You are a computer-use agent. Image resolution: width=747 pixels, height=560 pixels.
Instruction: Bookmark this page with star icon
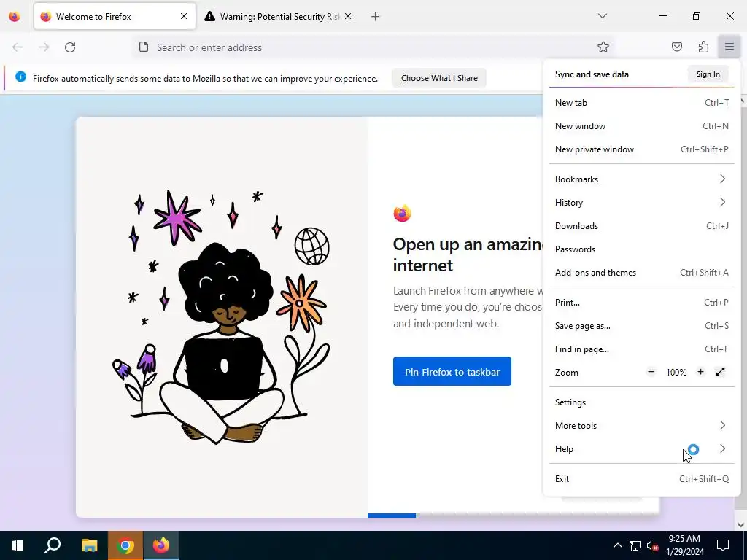603,47
